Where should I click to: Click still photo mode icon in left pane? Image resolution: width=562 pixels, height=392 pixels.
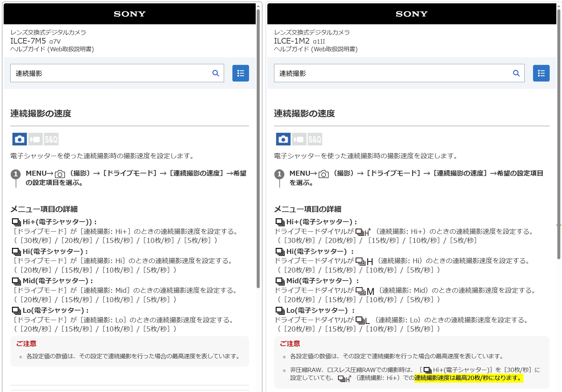[x=20, y=139]
